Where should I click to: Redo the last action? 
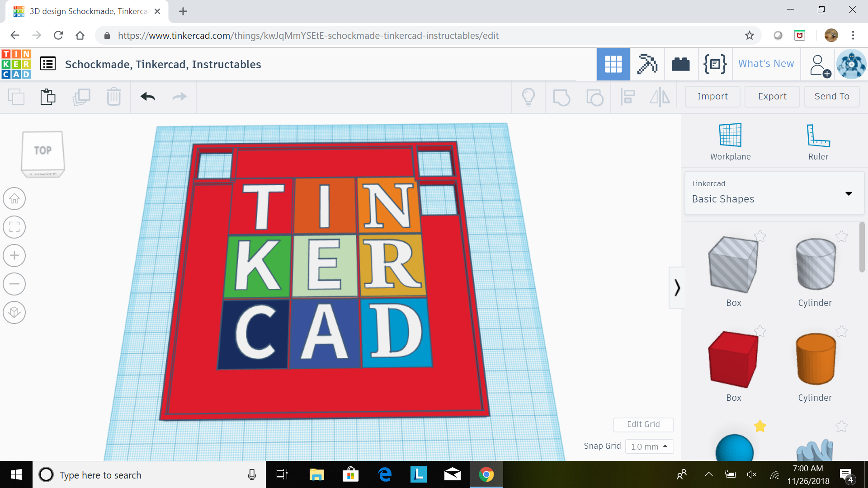pos(179,97)
